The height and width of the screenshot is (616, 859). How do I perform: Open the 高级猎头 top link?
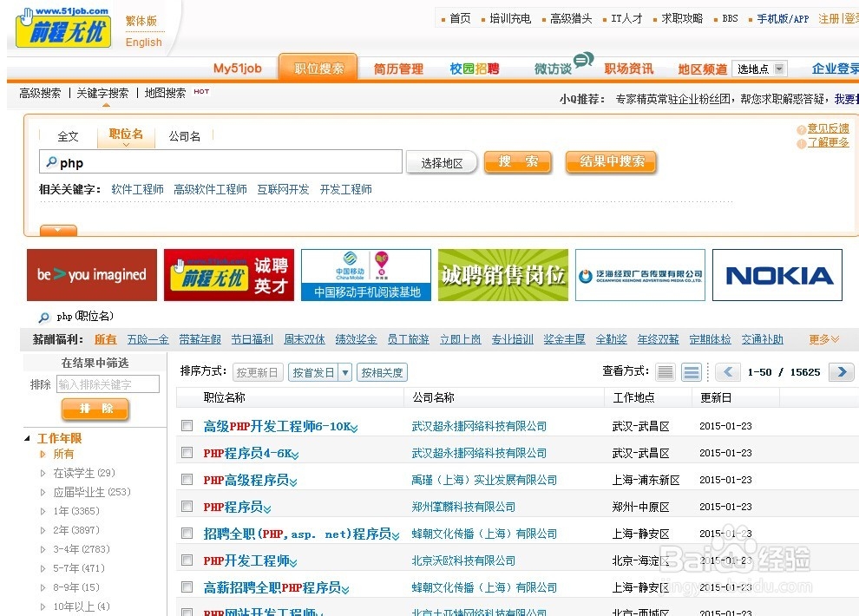pyautogui.click(x=571, y=18)
